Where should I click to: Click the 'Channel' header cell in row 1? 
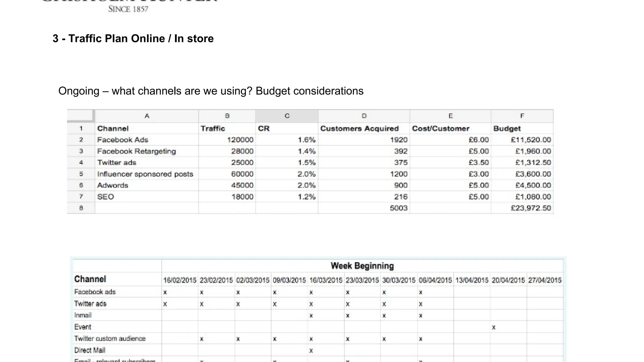pyautogui.click(x=147, y=129)
